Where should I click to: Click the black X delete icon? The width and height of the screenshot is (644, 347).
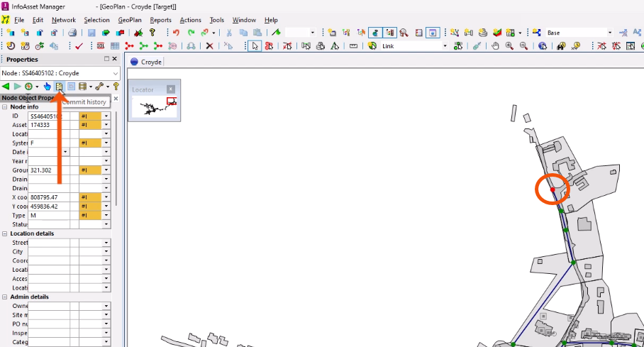click(209, 46)
